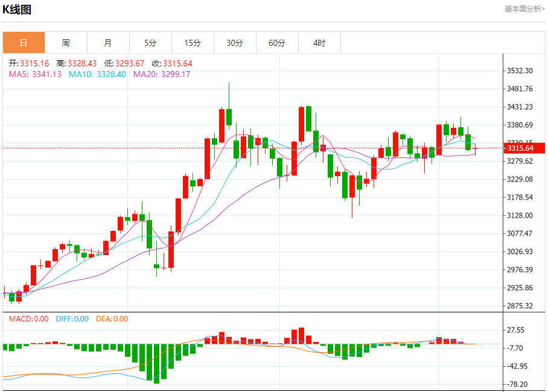Click the DIFF value label
Screen dimensions: 548x392
(x=72, y=318)
